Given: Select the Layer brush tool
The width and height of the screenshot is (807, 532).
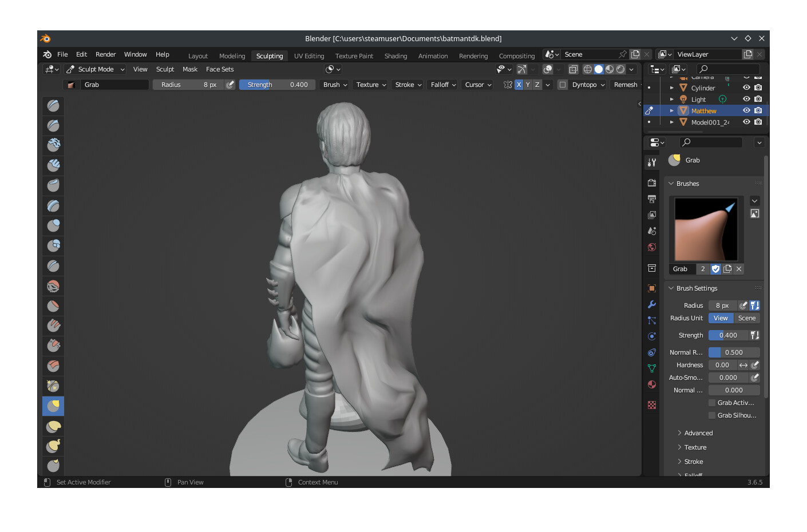Looking at the screenshot, I should point(53,205).
